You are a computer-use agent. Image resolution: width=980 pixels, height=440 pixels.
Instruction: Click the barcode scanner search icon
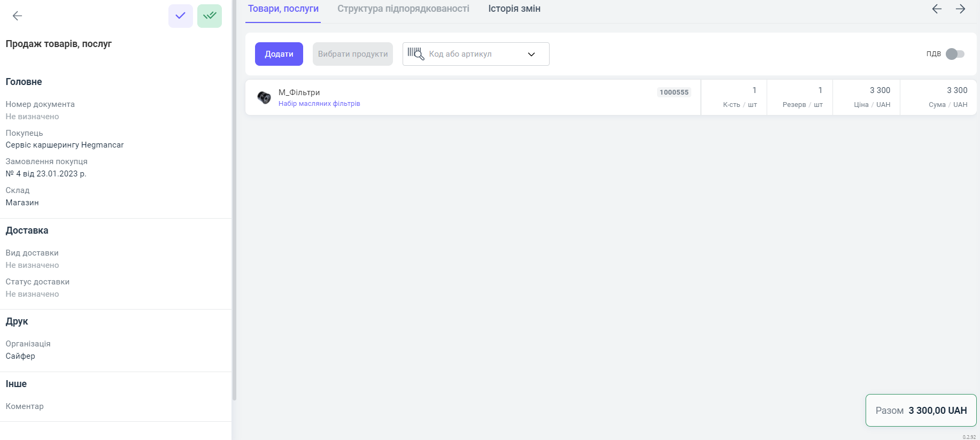coord(415,54)
